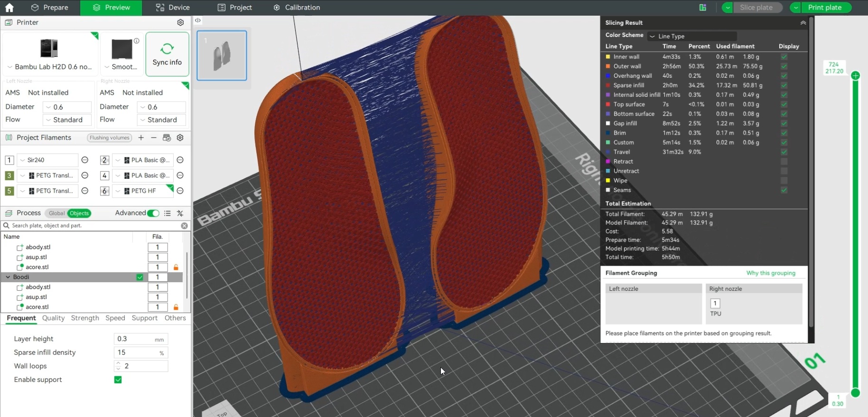Click the Print plate button
Viewport: 868px width, 417px height.
pyautogui.click(x=824, y=8)
